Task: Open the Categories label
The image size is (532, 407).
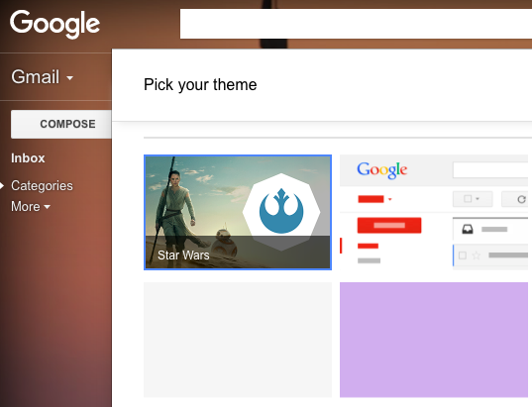Action: point(42,185)
